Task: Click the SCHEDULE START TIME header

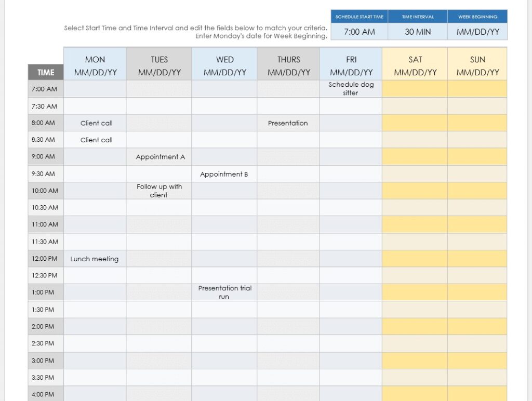Action: point(360,17)
